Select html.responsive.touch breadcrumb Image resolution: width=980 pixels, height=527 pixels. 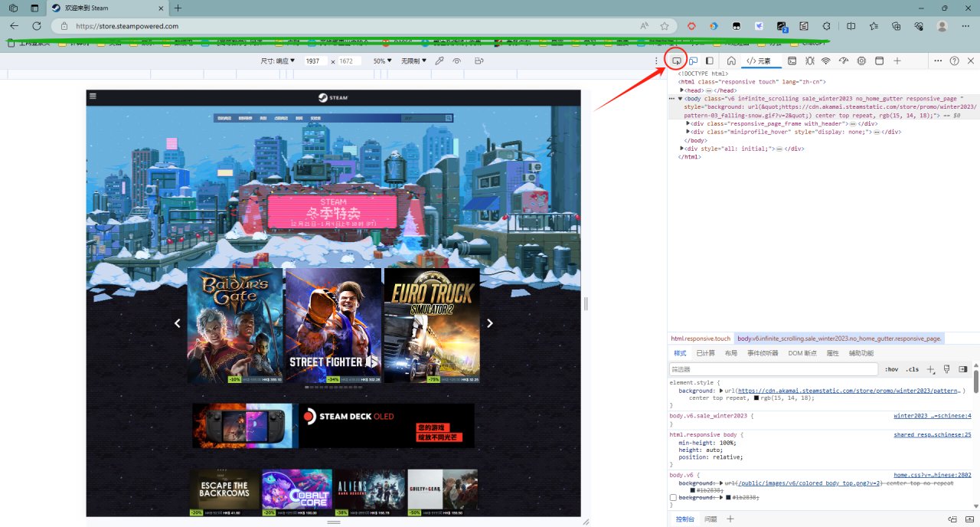[x=701, y=339]
